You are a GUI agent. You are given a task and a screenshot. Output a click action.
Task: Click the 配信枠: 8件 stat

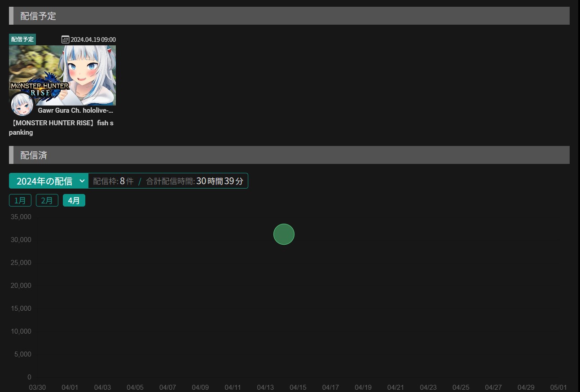click(x=113, y=181)
